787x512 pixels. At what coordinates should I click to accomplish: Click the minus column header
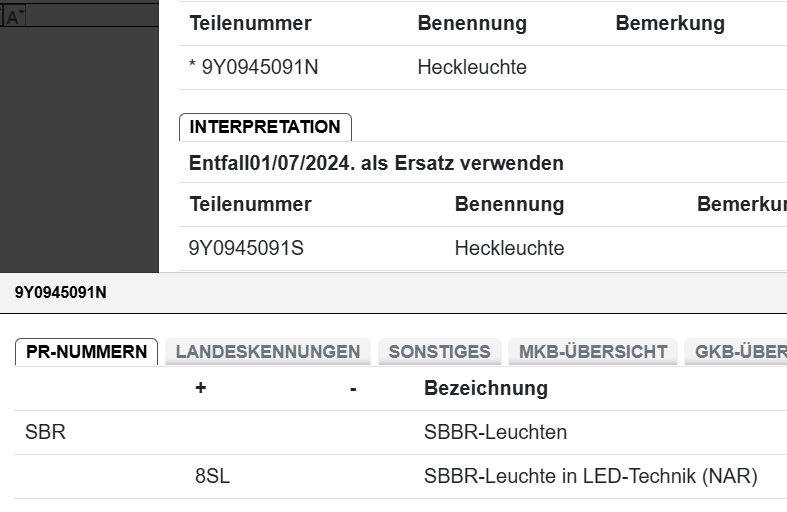tap(353, 388)
